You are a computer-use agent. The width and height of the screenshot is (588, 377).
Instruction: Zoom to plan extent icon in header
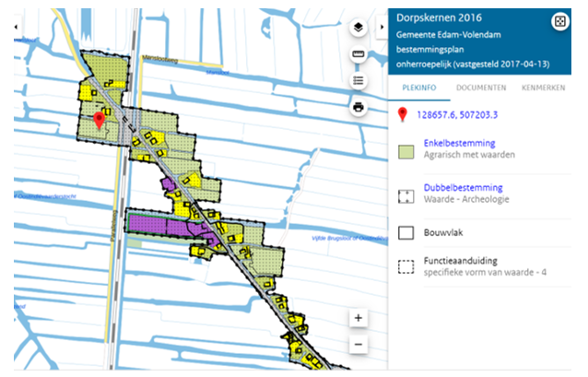coord(559,21)
